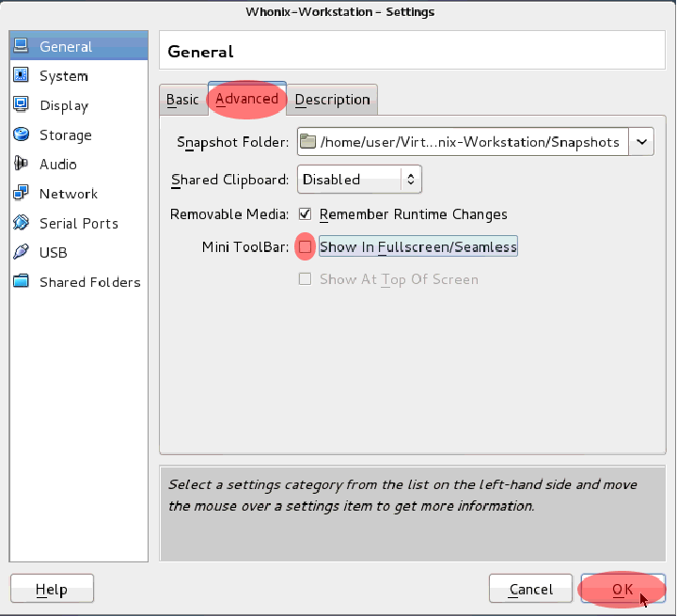Toggle Remember Runtime Changes checkbox
677x616 pixels.
click(x=305, y=213)
